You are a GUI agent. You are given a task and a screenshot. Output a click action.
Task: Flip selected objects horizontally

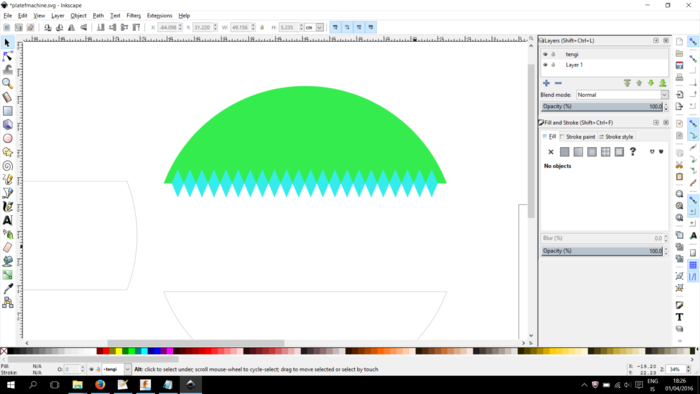71,27
